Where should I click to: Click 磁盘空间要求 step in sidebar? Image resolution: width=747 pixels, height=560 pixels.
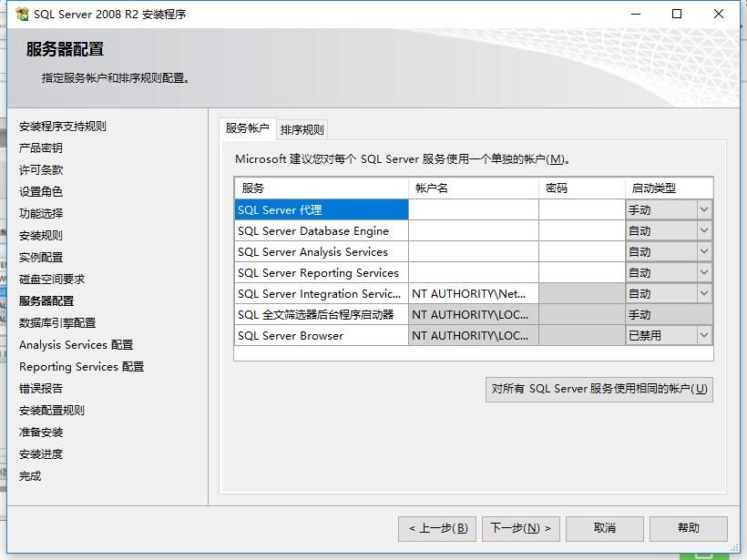click(51, 279)
